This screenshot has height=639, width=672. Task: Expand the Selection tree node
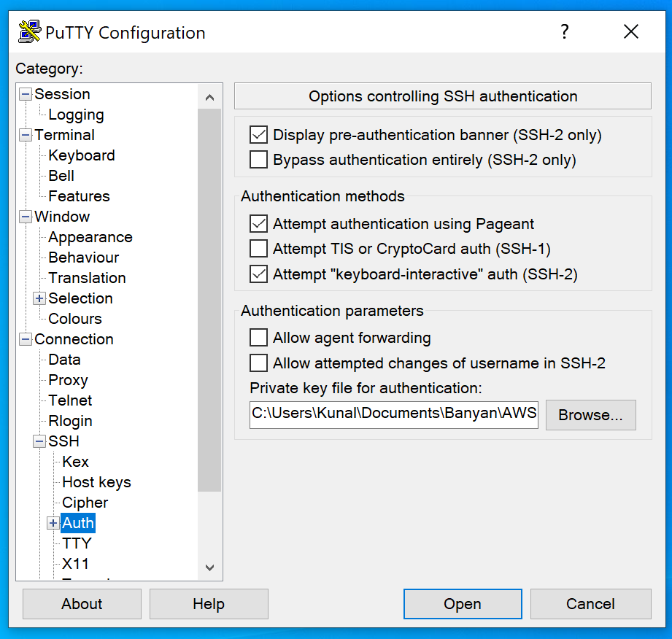[x=39, y=299]
